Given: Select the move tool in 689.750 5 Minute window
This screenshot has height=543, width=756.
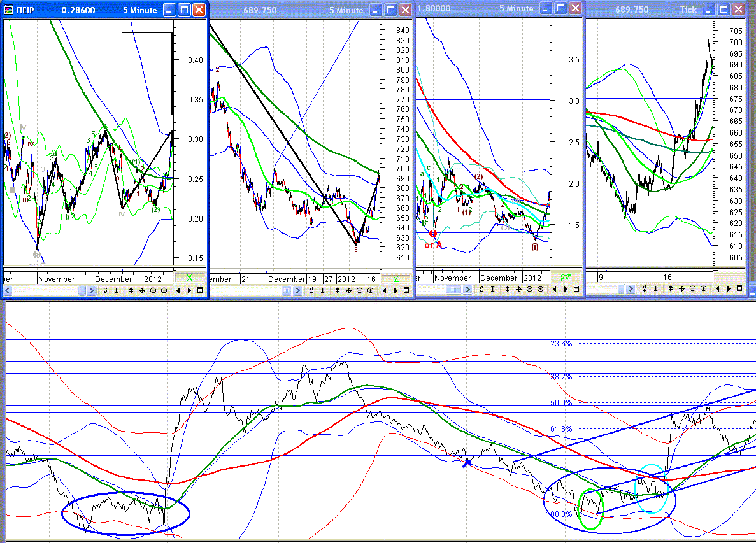Looking at the screenshot, I should tap(348, 290).
